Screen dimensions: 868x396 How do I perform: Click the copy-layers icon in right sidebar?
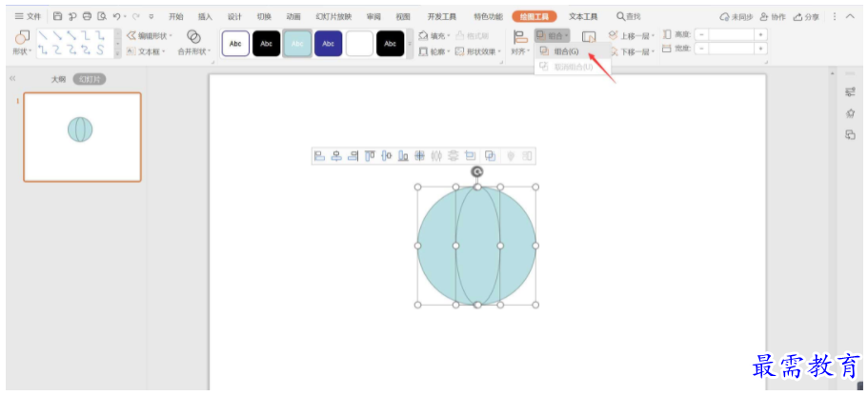coord(850,134)
